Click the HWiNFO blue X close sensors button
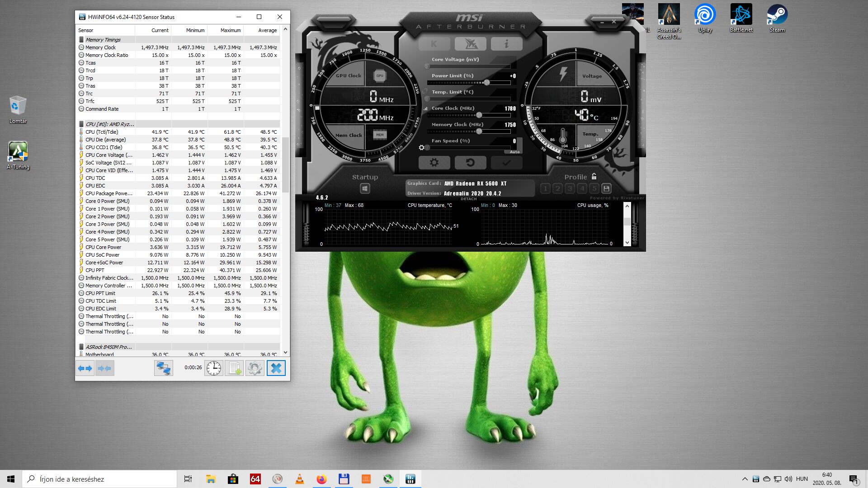The height and width of the screenshot is (488, 868). [276, 368]
